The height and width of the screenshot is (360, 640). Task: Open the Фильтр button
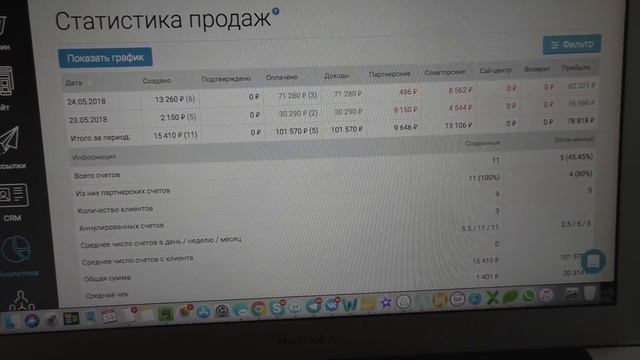pyautogui.click(x=572, y=44)
